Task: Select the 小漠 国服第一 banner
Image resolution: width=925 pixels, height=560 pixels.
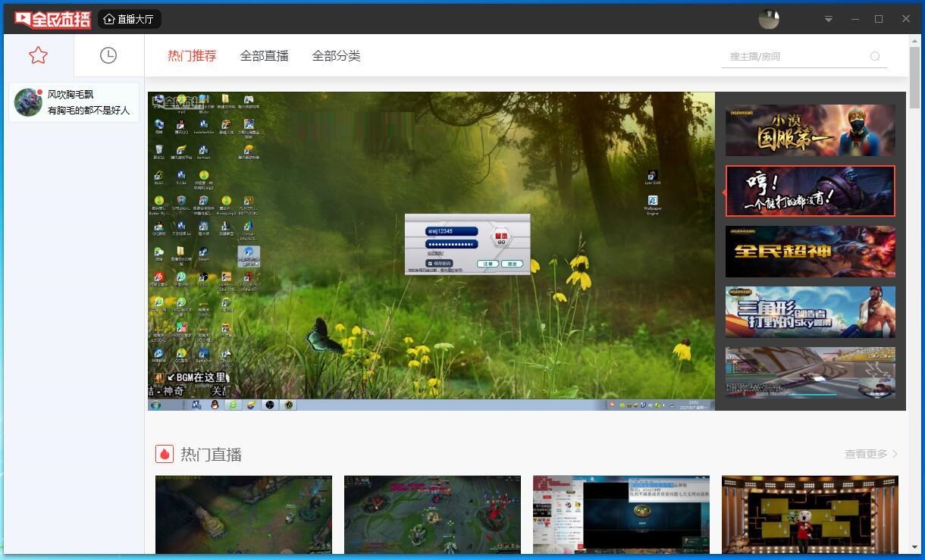Action: coord(810,130)
